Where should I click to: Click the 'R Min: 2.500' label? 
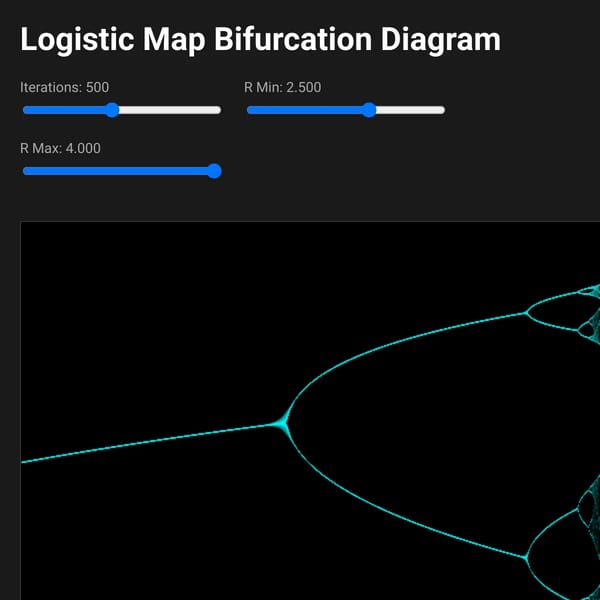[x=282, y=87]
